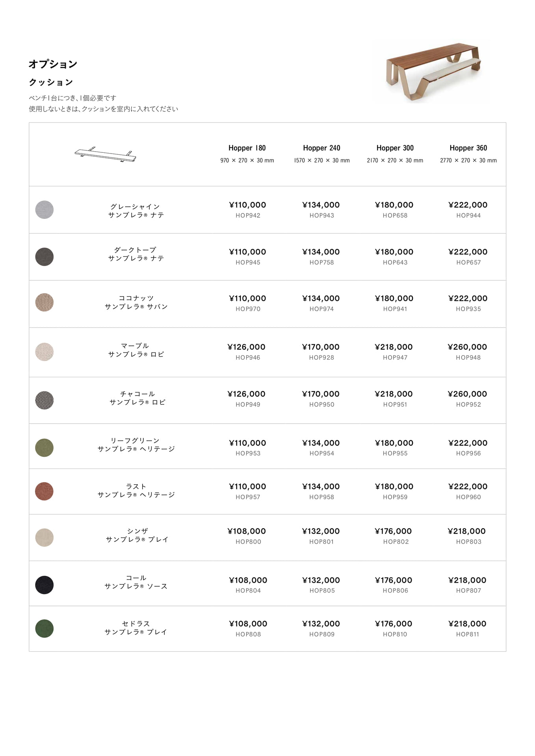The image size is (535, 756).
Task: Click product code HOP974
Action: (x=321, y=309)
